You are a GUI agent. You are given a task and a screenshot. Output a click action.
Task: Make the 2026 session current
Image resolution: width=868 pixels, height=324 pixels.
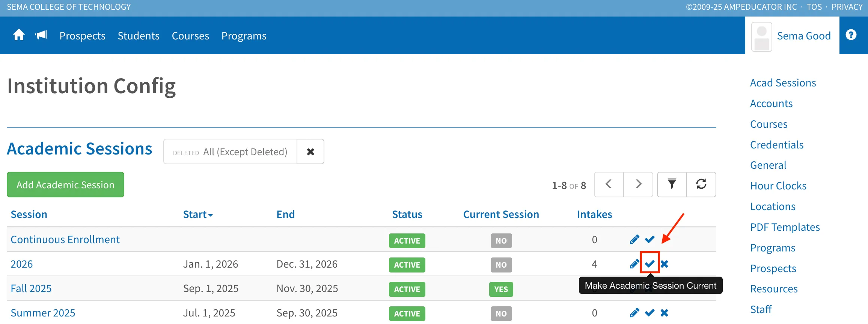(x=650, y=264)
